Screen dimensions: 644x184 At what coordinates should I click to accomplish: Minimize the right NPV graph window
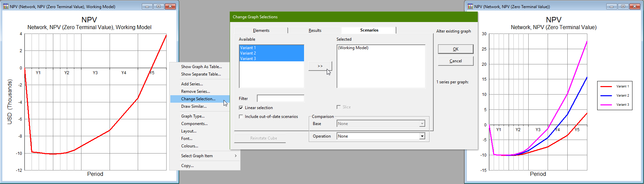pos(611,6)
